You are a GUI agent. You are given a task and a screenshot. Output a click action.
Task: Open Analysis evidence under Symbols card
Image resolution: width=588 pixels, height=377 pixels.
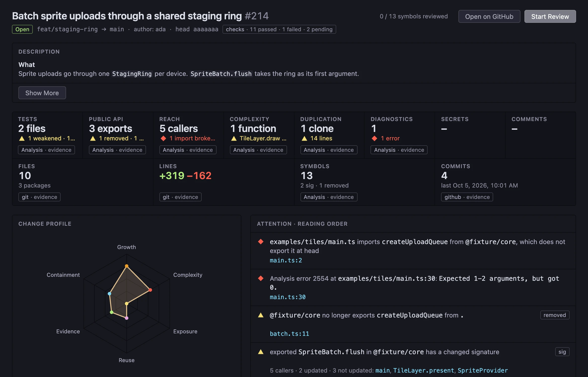329,197
